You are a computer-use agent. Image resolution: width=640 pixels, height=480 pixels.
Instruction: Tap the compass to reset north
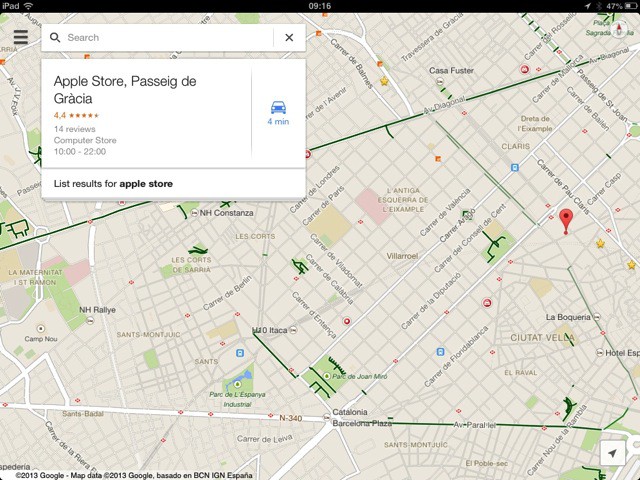click(617, 30)
